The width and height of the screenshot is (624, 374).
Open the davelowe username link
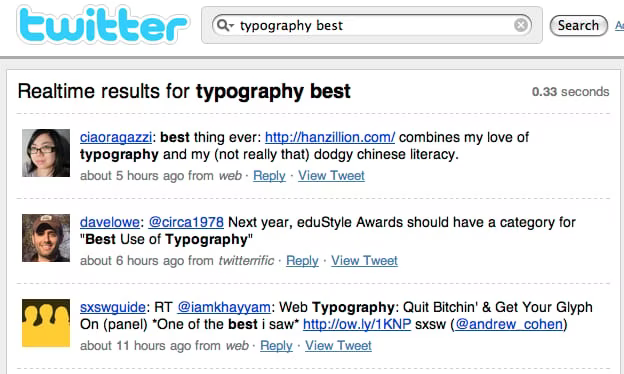109,222
